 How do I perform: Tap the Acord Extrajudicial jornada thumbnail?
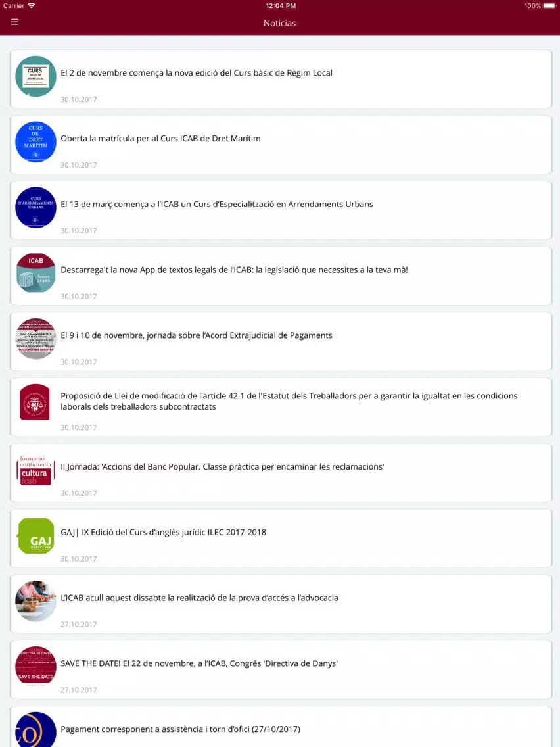pos(35,339)
